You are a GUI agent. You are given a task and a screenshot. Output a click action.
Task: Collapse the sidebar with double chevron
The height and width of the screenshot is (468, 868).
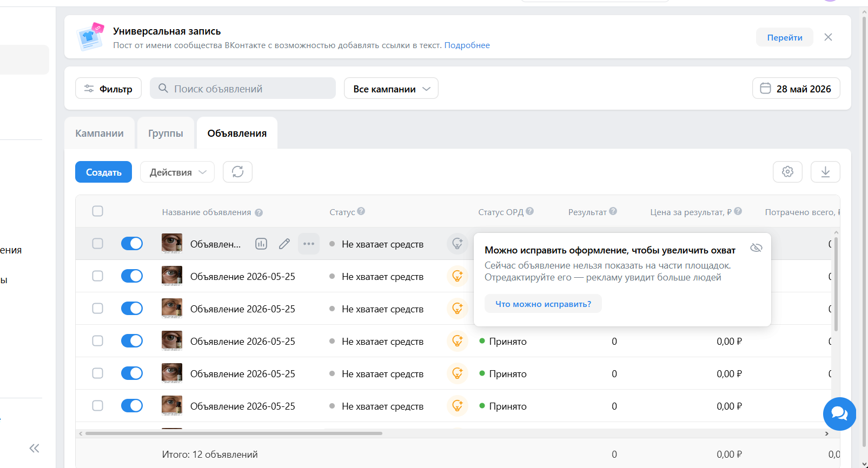coord(34,448)
